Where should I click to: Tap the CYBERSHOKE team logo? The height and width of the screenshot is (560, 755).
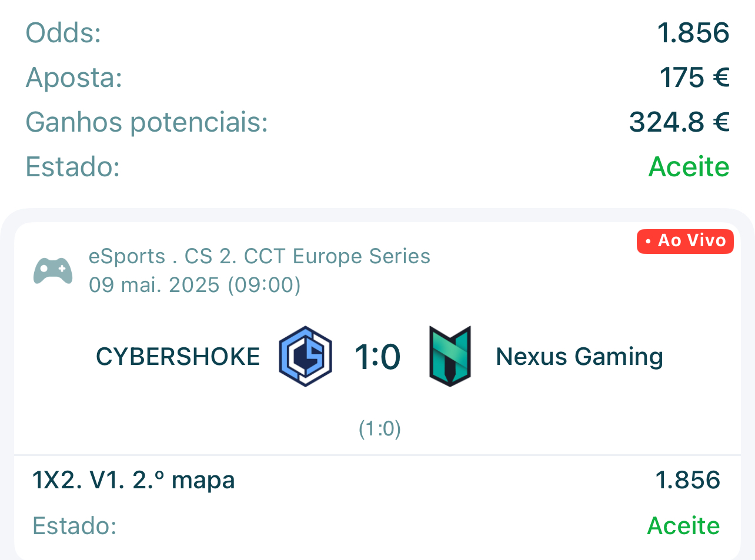point(305,356)
